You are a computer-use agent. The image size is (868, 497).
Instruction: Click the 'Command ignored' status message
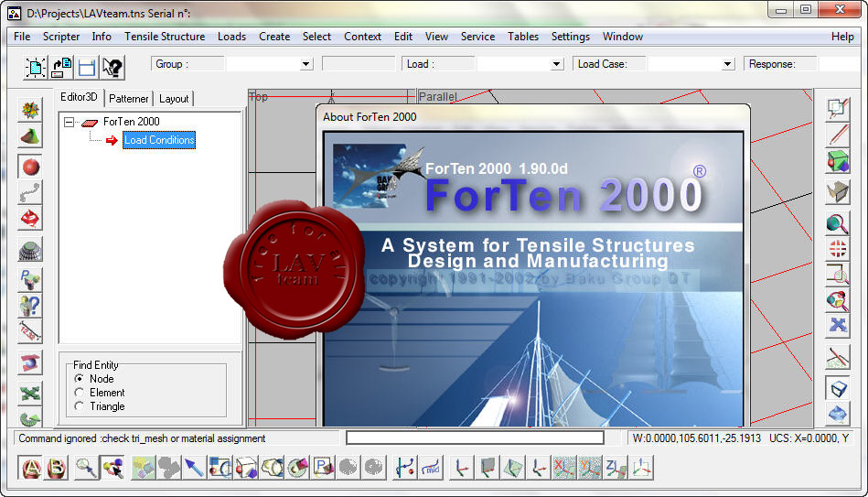pyautogui.click(x=142, y=438)
